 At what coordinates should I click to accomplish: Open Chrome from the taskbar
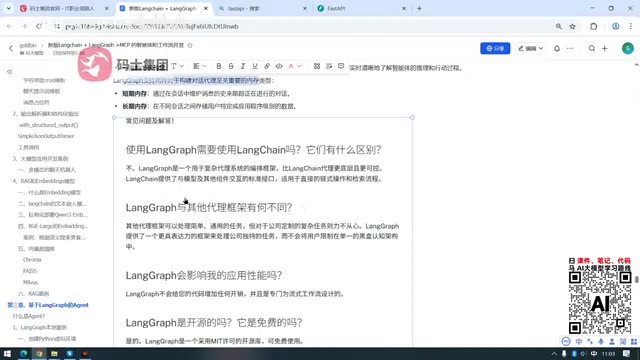click(39, 353)
